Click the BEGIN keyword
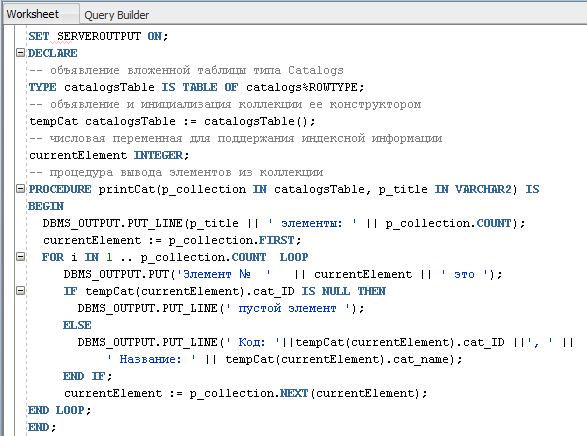The width and height of the screenshot is (587, 436). (x=46, y=206)
